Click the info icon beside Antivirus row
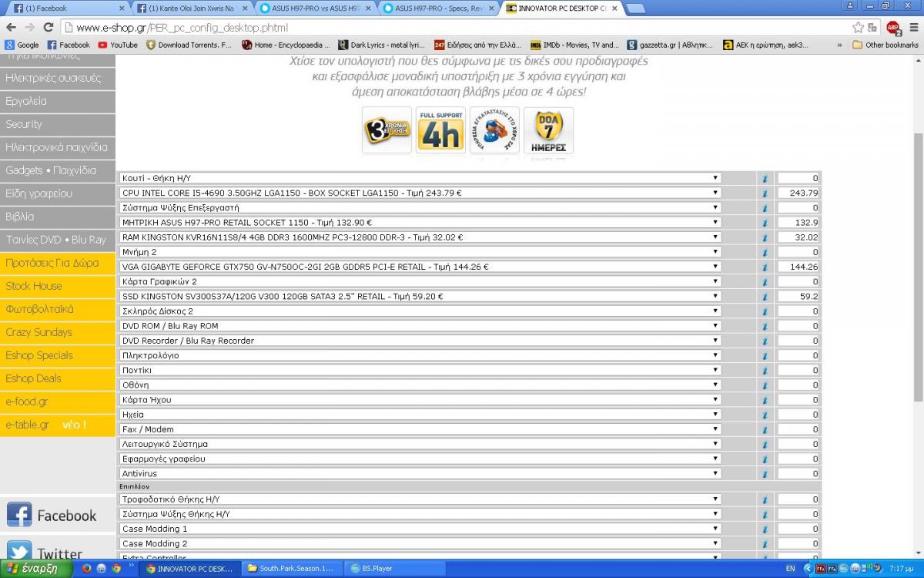Viewport: 924px width, 578px height. (765, 473)
